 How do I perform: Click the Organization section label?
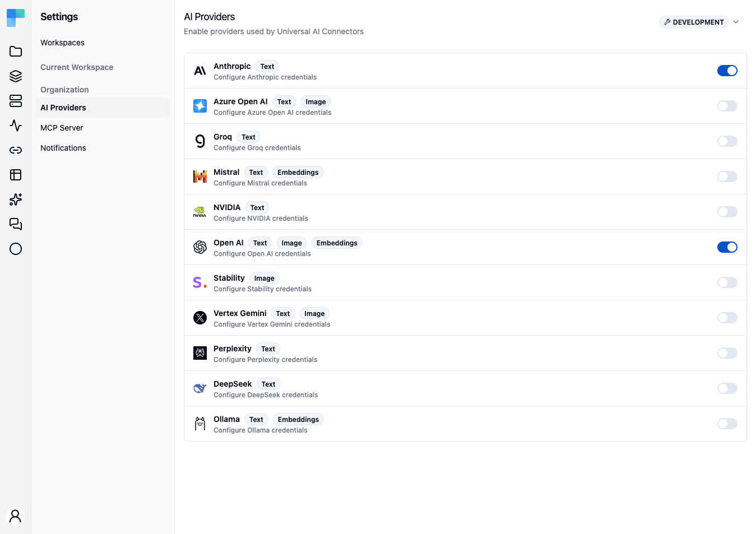click(64, 90)
